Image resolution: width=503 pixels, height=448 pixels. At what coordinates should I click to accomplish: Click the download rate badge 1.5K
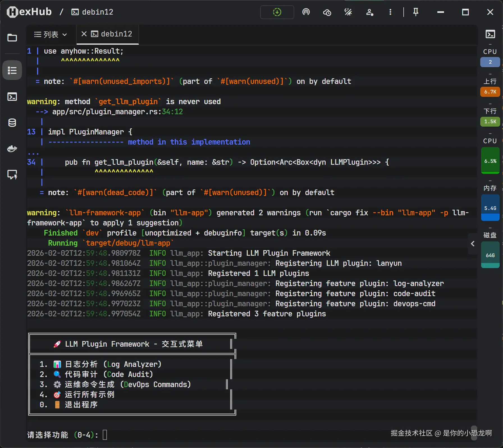coord(490,122)
